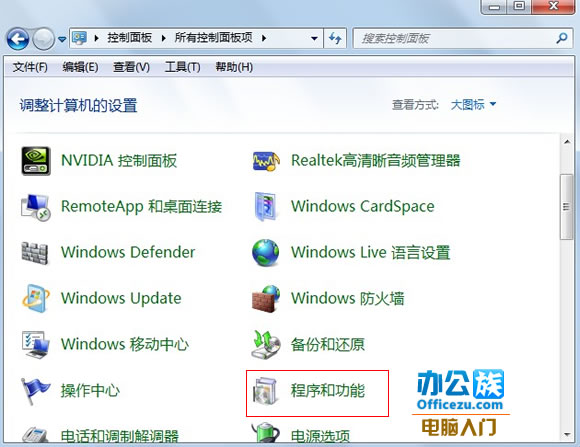Click the search magnifier icon

pyautogui.click(x=562, y=38)
